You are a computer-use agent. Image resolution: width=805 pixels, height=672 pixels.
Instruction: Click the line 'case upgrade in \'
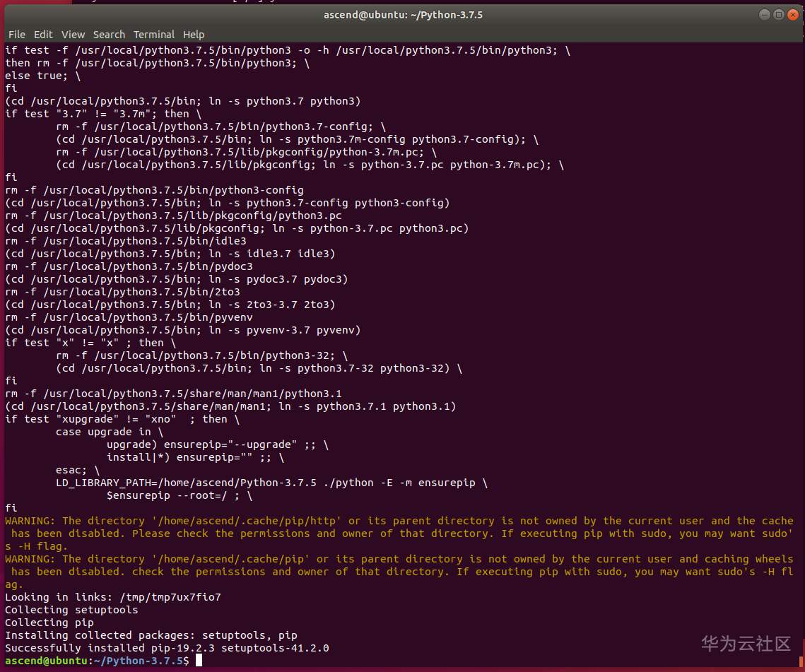point(110,432)
